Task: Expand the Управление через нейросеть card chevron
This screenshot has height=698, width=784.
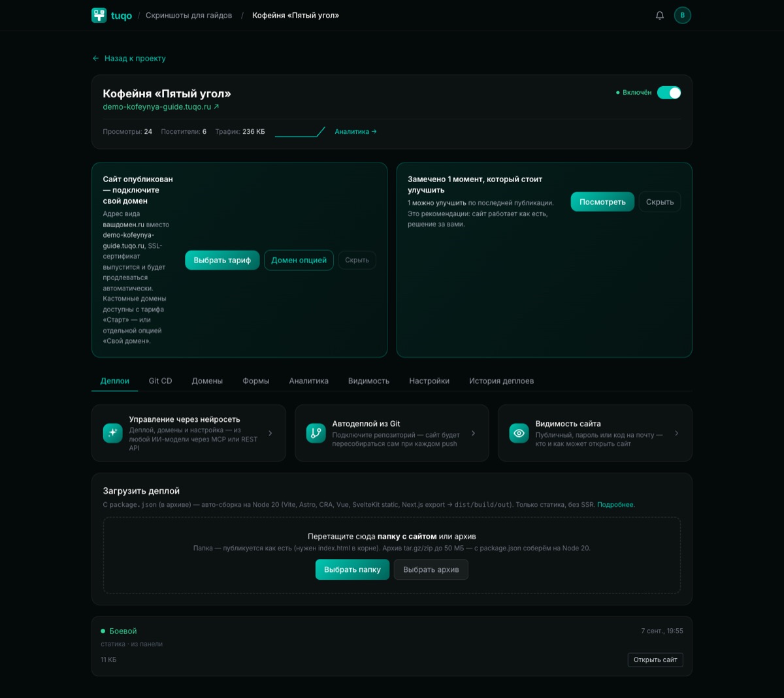Action: 270,433
